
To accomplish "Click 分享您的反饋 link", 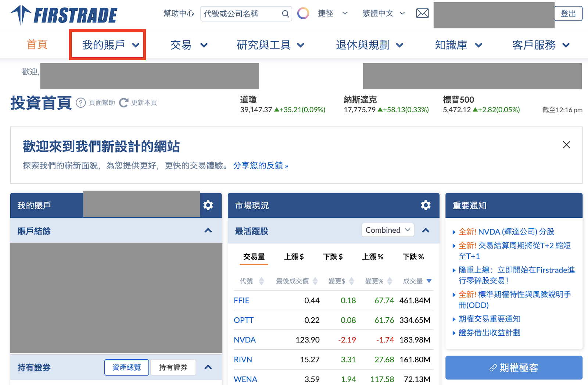I will [261, 165].
